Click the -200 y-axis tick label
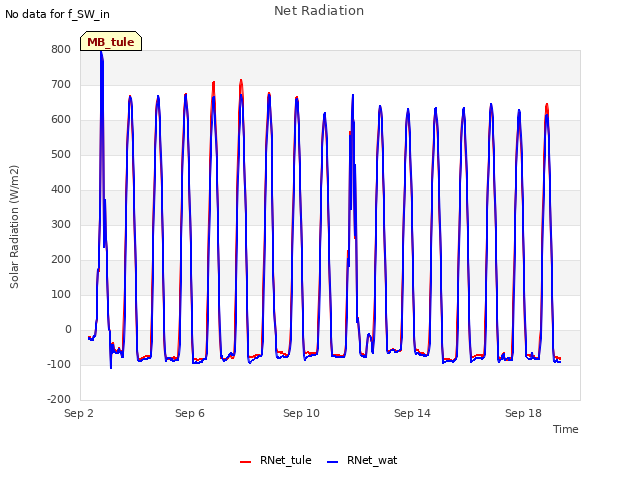This screenshot has width=640, height=480. (x=59, y=400)
